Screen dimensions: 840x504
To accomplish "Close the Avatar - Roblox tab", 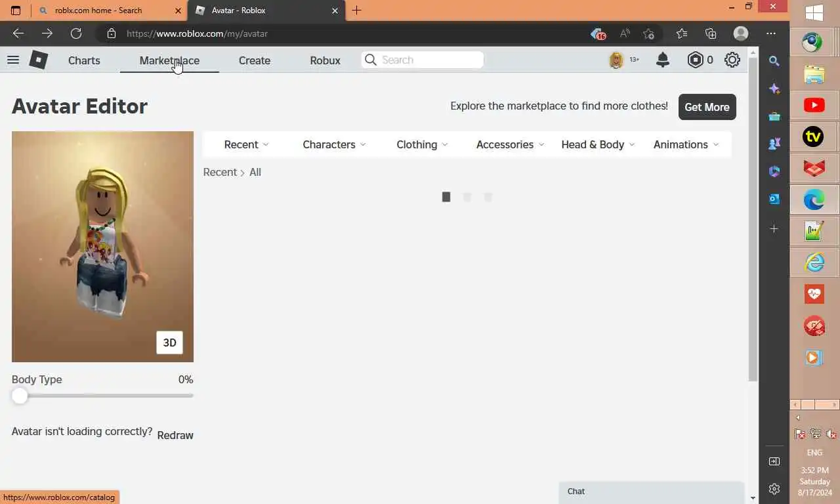I will point(335,10).
